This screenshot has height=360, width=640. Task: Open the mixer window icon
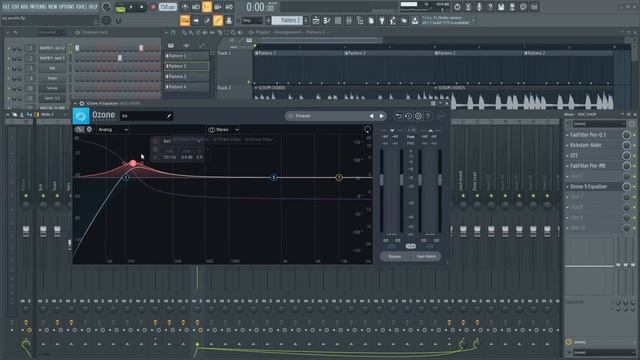click(349, 20)
